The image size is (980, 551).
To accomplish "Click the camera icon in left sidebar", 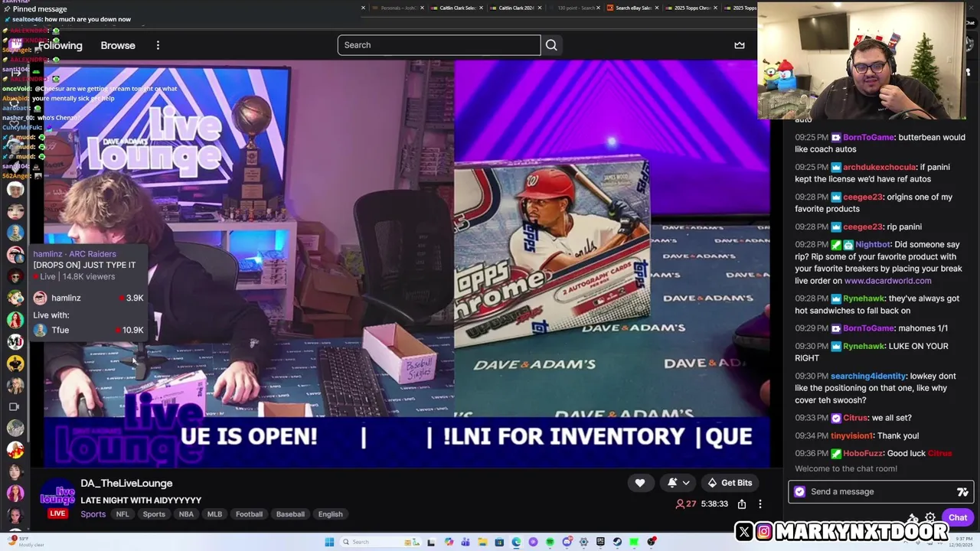I will tap(14, 407).
